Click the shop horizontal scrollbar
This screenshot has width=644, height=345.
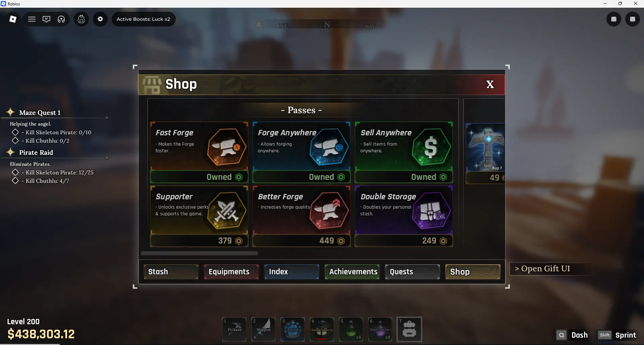point(199,253)
